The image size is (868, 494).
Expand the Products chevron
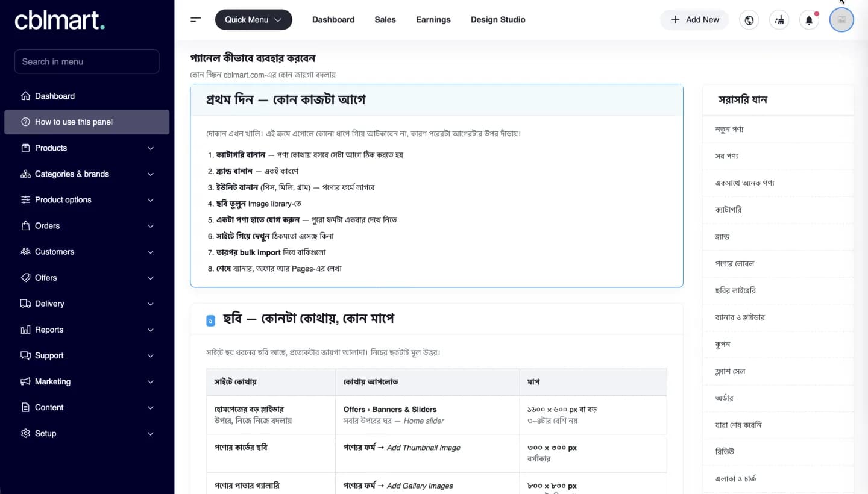pyautogui.click(x=151, y=148)
